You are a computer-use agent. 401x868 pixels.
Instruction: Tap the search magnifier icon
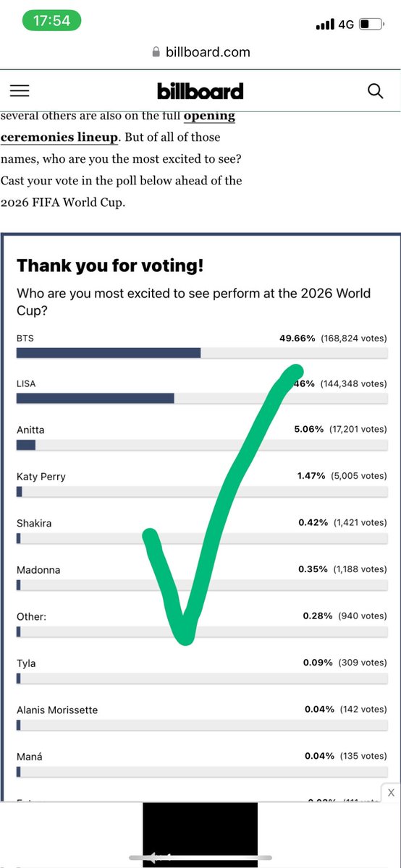point(375,90)
